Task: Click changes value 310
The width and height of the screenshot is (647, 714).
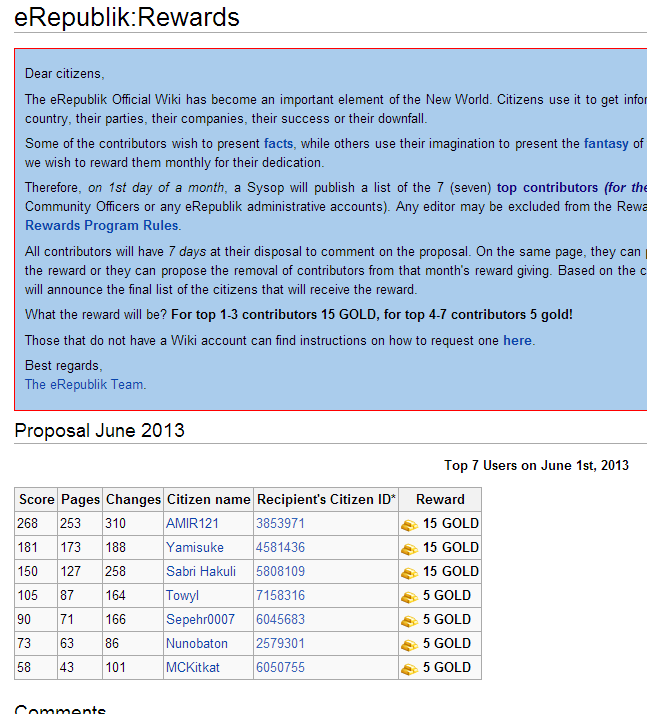Action: coord(115,524)
